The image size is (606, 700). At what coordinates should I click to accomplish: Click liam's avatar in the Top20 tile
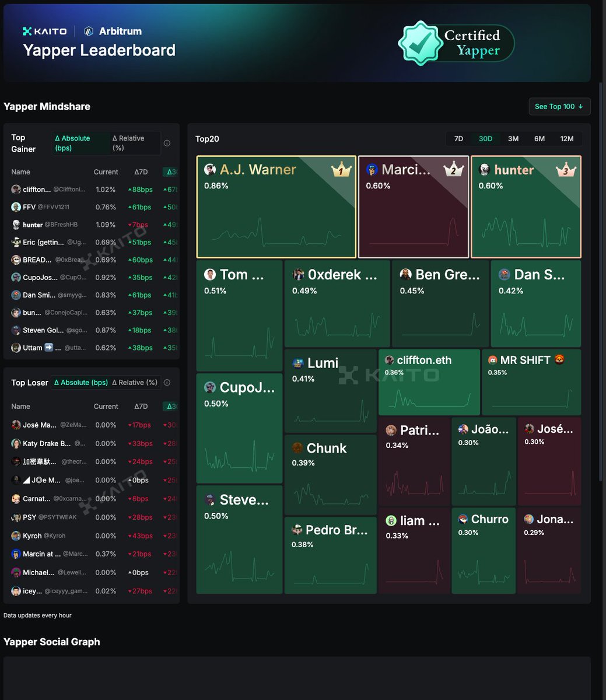(x=391, y=520)
